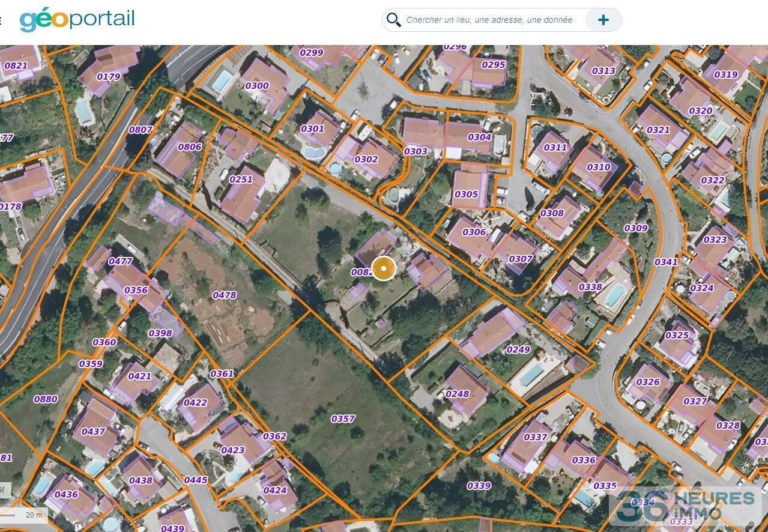The image size is (768, 532).
Task: Select parcel 0249 near the center right
Action: coord(518,349)
